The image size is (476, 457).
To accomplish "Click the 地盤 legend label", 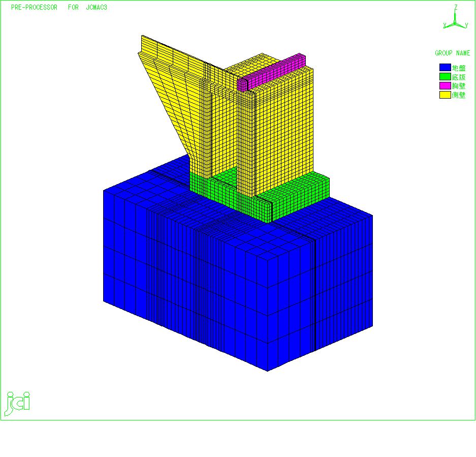I will click(x=459, y=68).
